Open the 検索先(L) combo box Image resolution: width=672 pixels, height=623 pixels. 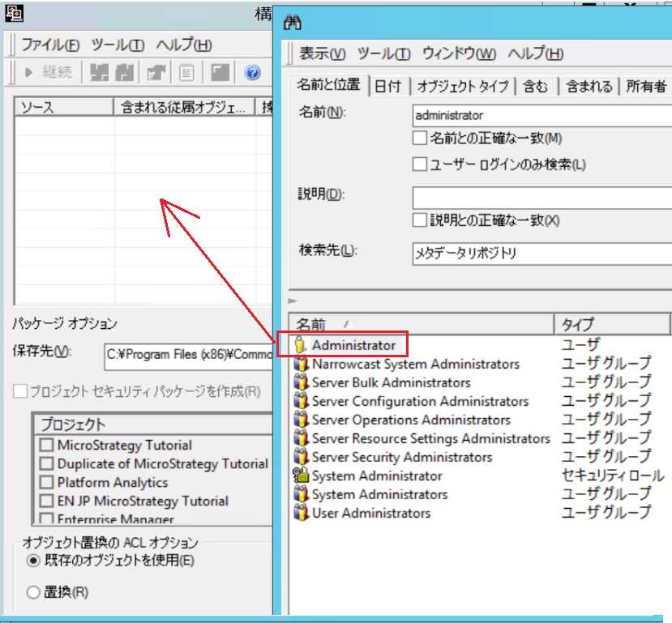tap(541, 254)
